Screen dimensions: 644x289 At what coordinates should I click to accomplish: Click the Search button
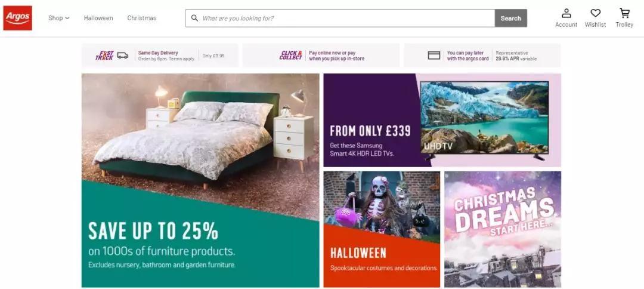511,18
